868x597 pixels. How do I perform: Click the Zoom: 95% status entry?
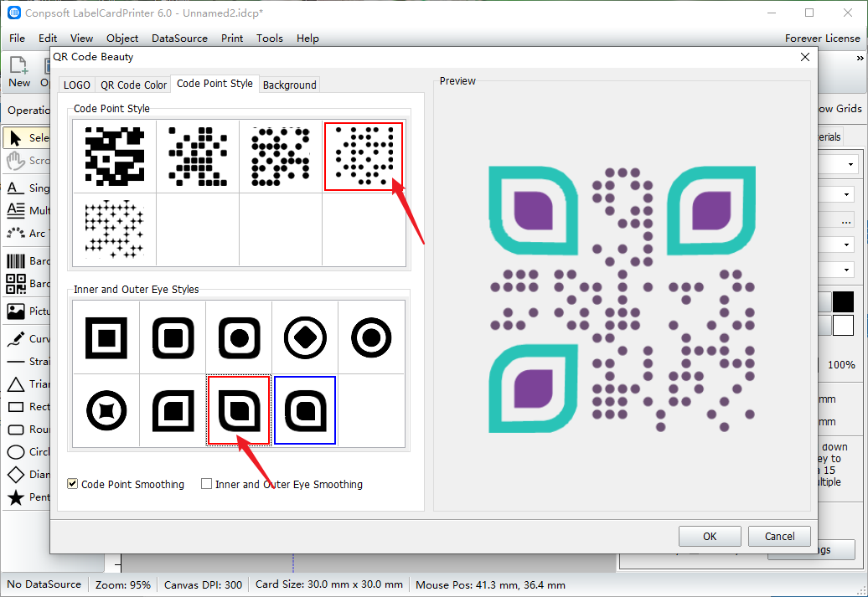point(123,584)
